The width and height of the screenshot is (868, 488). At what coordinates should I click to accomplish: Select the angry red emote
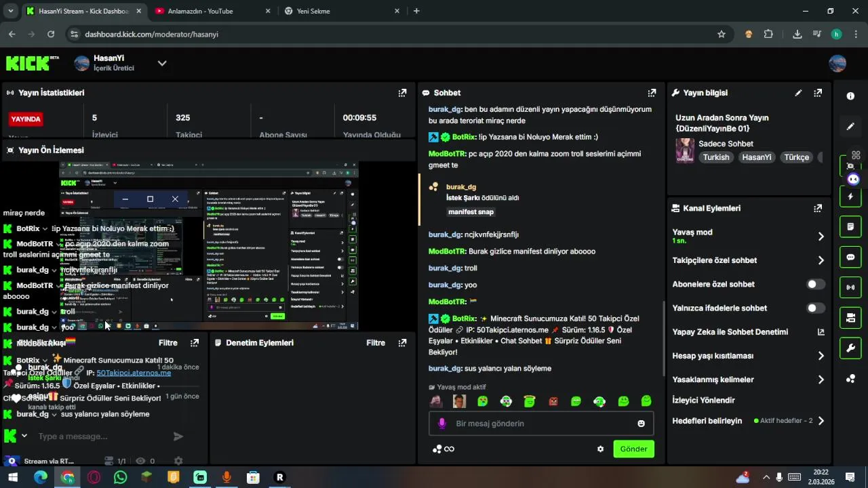pyautogui.click(x=553, y=401)
